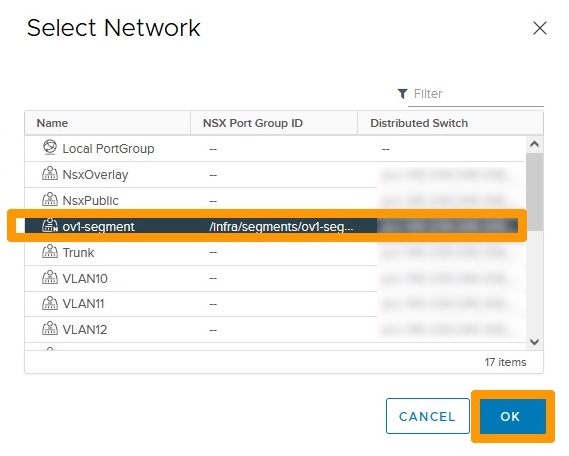
Task: Click the /infra/segments/ov1-seg... port group ID
Action: pyautogui.click(x=281, y=227)
